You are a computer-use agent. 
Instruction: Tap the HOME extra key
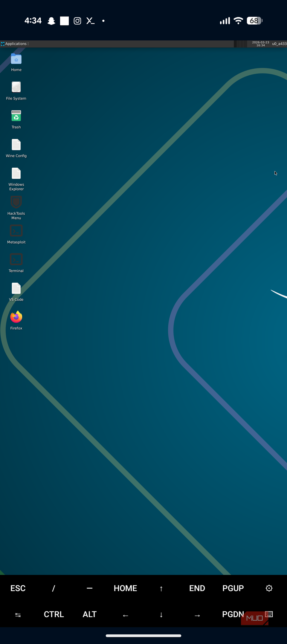point(125,588)
